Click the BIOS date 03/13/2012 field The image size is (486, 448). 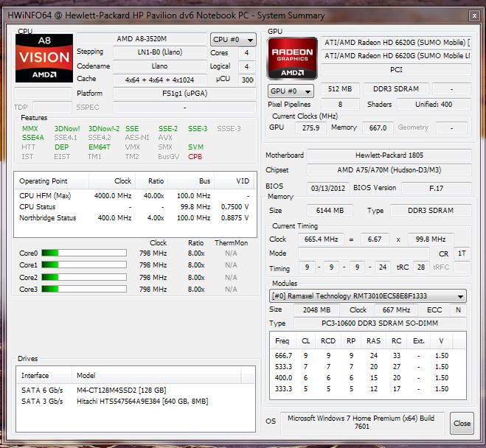[328, 188]
